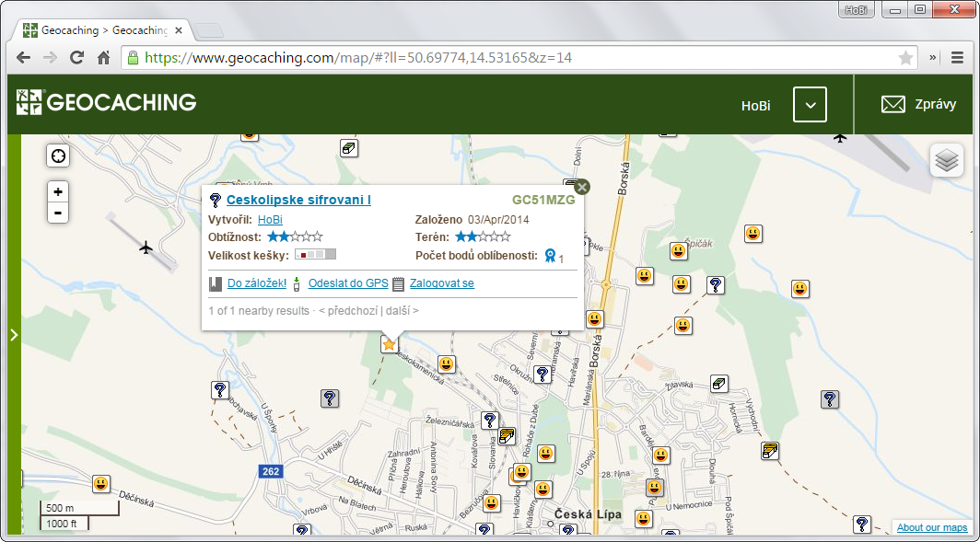Expand the left sidebar panel arrow
Image resolution: width=980 pixels, height=542 pixels.
14,335
